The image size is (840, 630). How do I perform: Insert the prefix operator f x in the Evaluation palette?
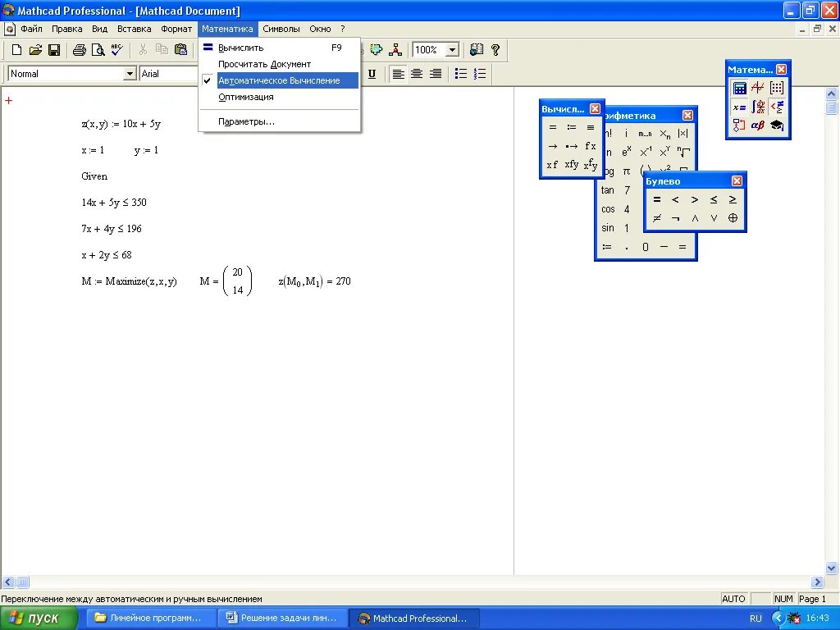click(591, 146)
